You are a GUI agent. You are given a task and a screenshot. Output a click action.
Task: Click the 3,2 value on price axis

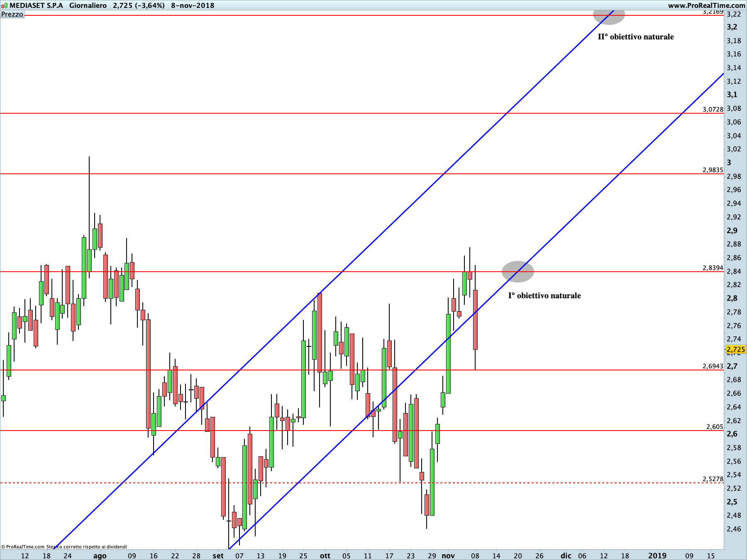(x=732, y=27)
